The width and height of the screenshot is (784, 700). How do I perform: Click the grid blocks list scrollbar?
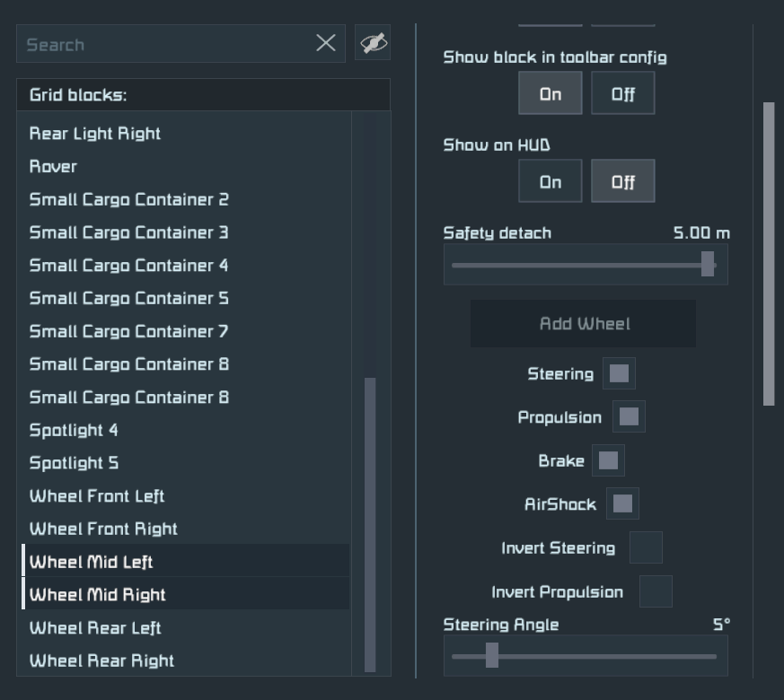click(x=370, y=524)
